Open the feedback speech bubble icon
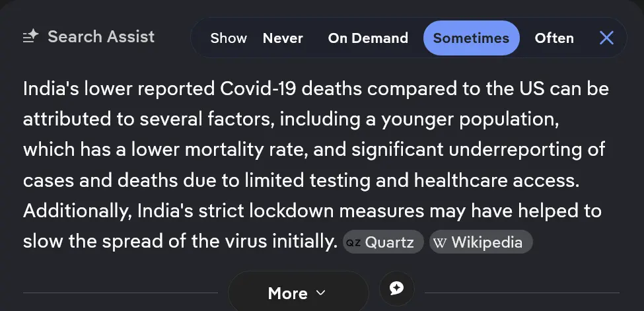 [x=396, y=288]
